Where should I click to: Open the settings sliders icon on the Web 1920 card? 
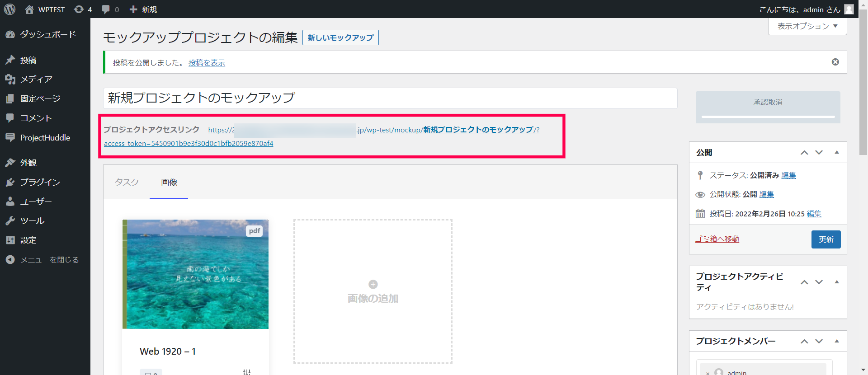247,372
